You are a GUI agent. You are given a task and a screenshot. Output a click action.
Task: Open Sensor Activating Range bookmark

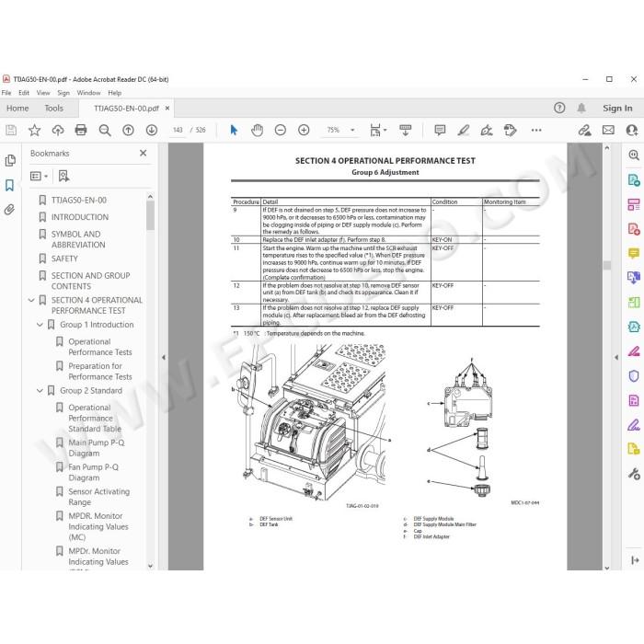tap(98, 497)
